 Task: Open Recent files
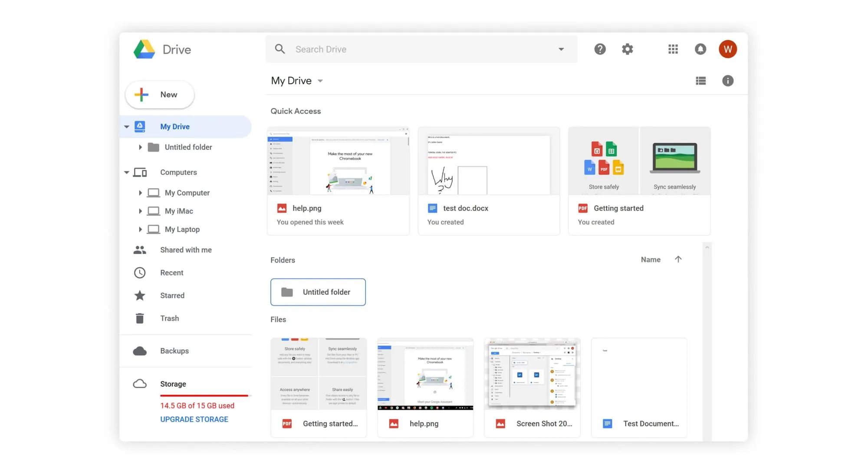171,272
